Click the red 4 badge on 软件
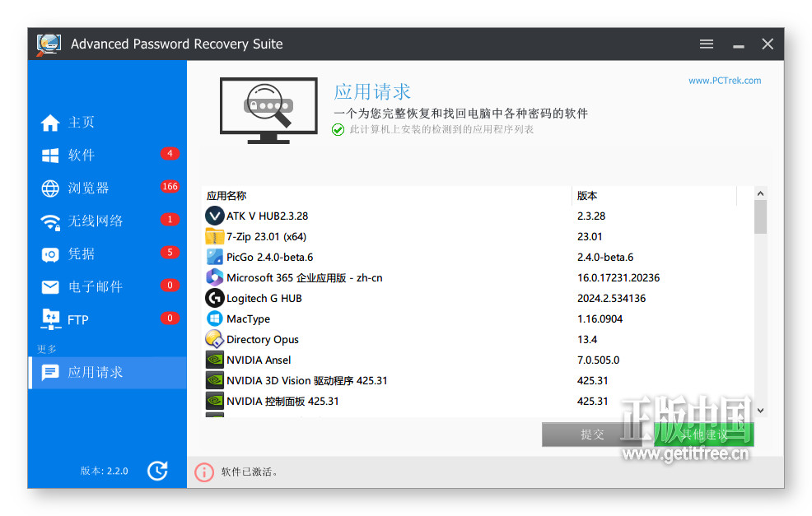Screen dimensions: 812x516 click(170, 154)
